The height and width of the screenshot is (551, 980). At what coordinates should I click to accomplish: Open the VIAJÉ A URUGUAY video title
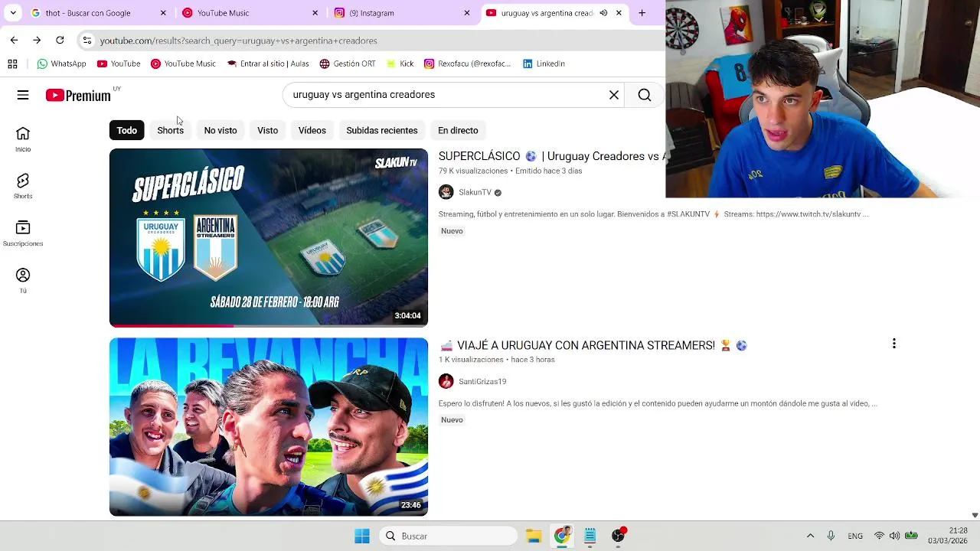(x=593, y=345)
